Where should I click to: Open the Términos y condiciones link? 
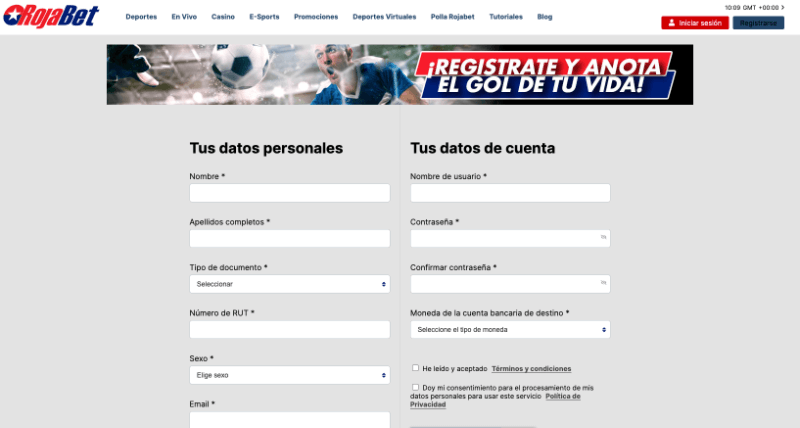(531, 368)
